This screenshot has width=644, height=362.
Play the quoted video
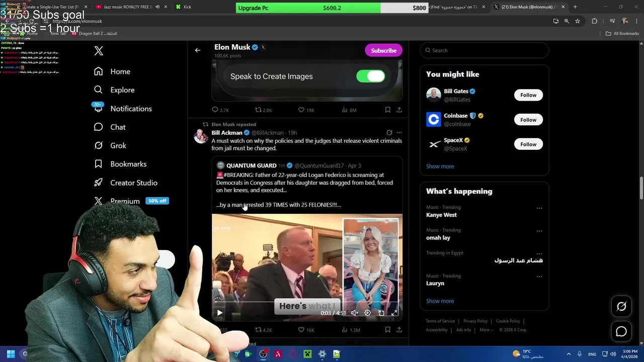pyautogui.click(x=219, y=313)
